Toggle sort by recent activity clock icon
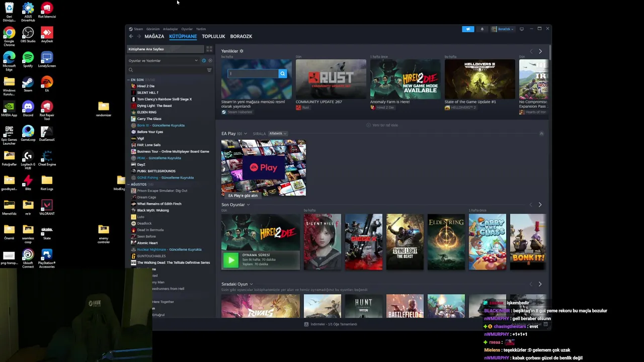This screenshot has width=644, height=362. 204,60
